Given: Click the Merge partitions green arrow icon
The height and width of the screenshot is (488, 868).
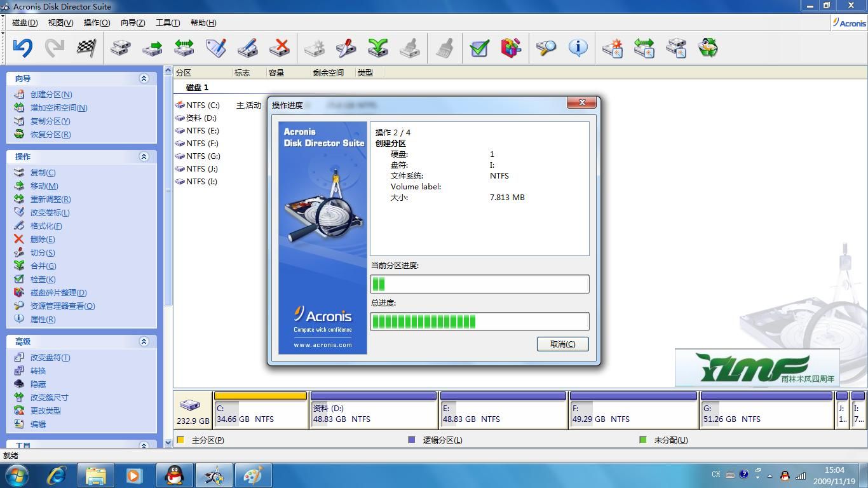Looking at the screenshot, I should pos(377,48).
